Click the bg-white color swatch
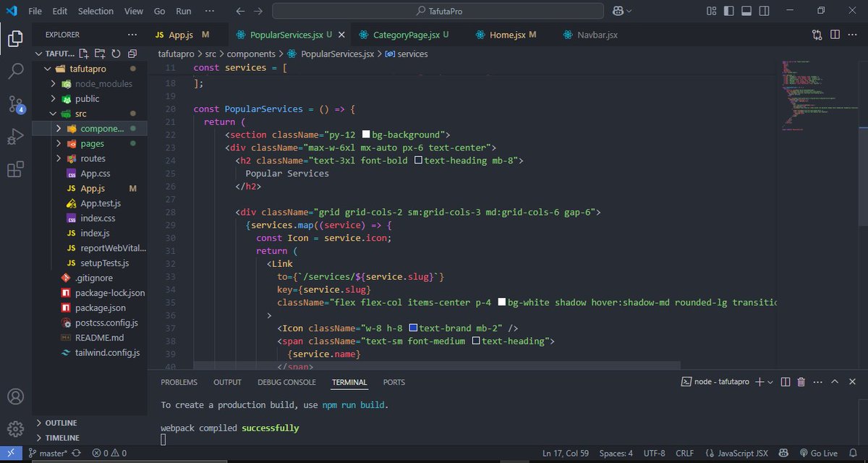Screen dimensions: 868x463 coord(503,302)
